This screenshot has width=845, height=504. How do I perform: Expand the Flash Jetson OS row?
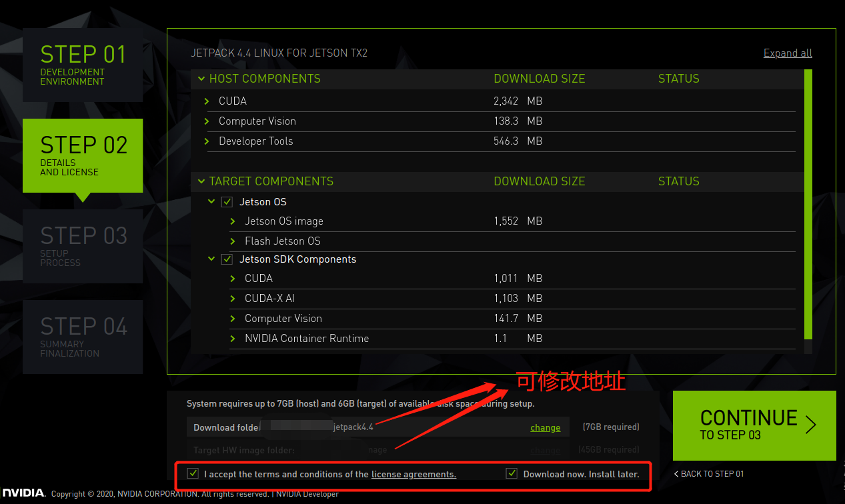233,241
